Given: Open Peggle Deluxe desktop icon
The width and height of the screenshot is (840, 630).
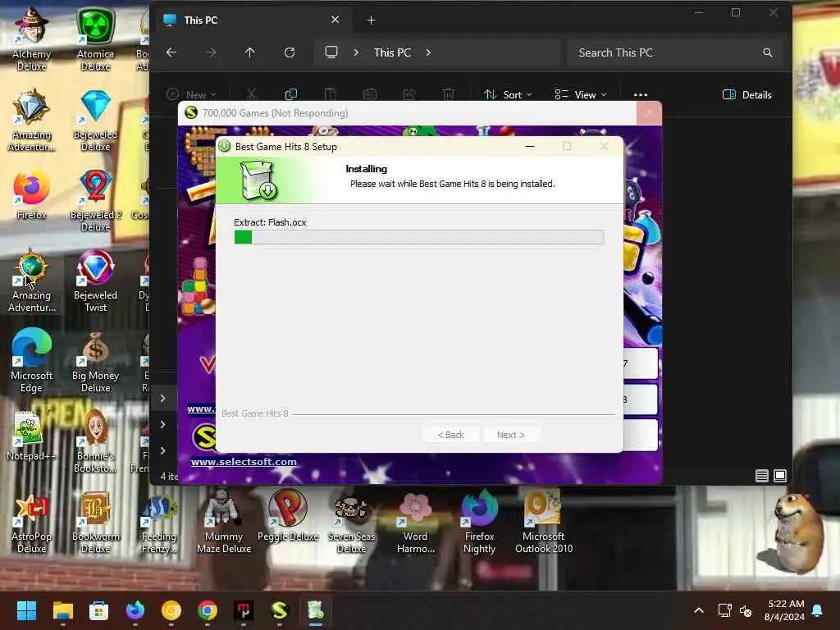Looking at the screenshot, I should 288,515.
